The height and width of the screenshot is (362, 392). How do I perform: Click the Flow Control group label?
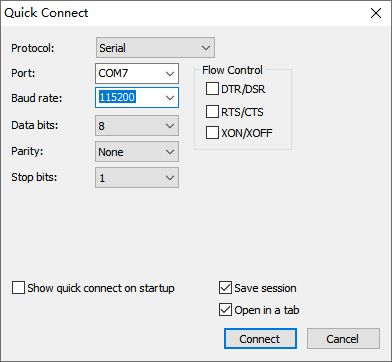[232, 70]
